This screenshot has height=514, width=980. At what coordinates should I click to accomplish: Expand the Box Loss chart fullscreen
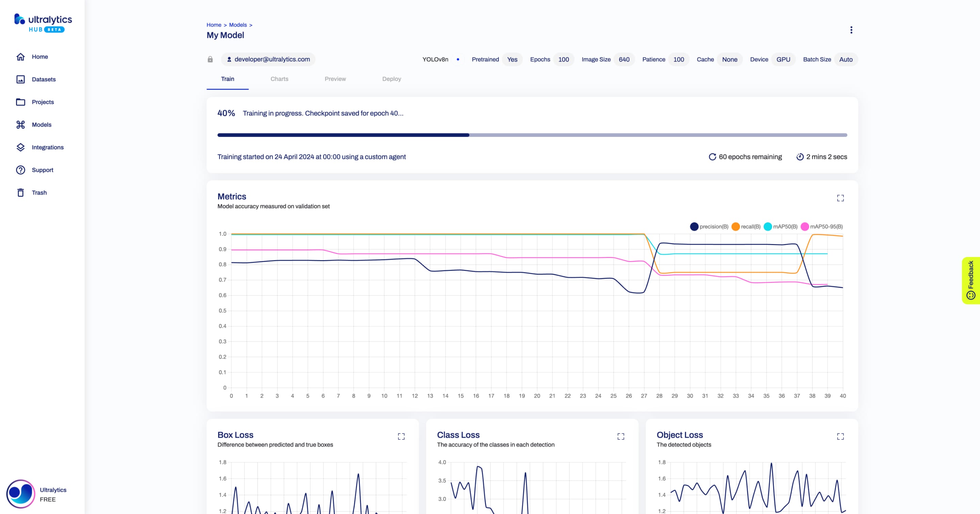402,436
